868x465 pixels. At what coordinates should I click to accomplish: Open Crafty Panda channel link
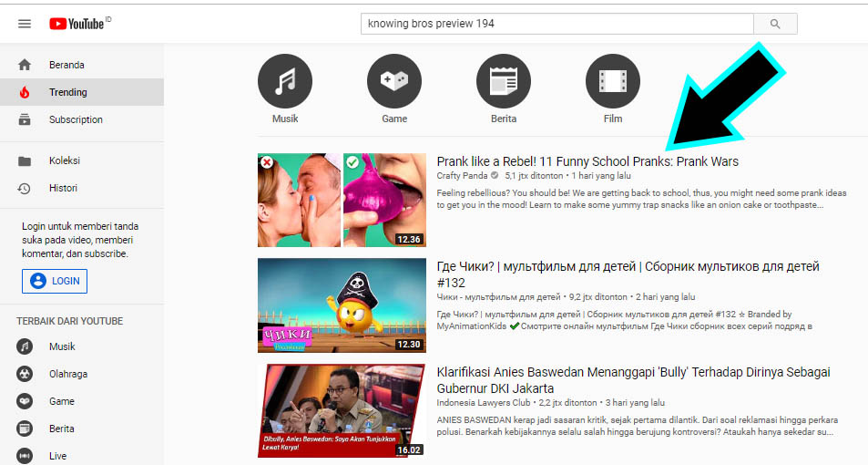coord(462,176)
